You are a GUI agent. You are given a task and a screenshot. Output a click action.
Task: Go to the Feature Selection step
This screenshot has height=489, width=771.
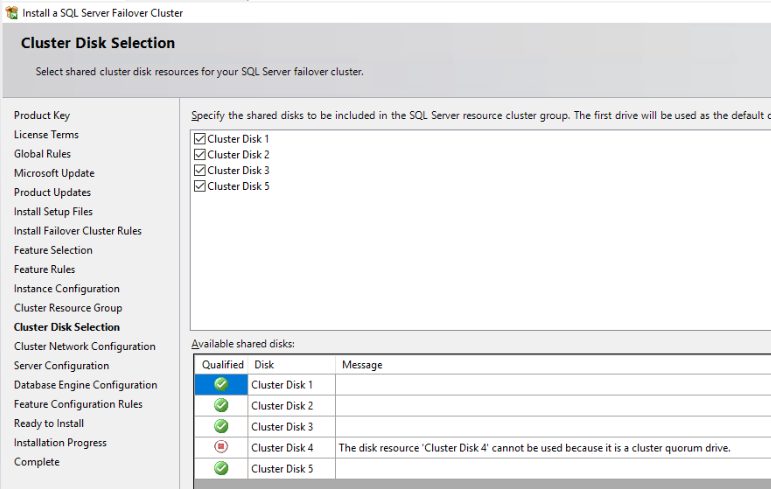53,250
